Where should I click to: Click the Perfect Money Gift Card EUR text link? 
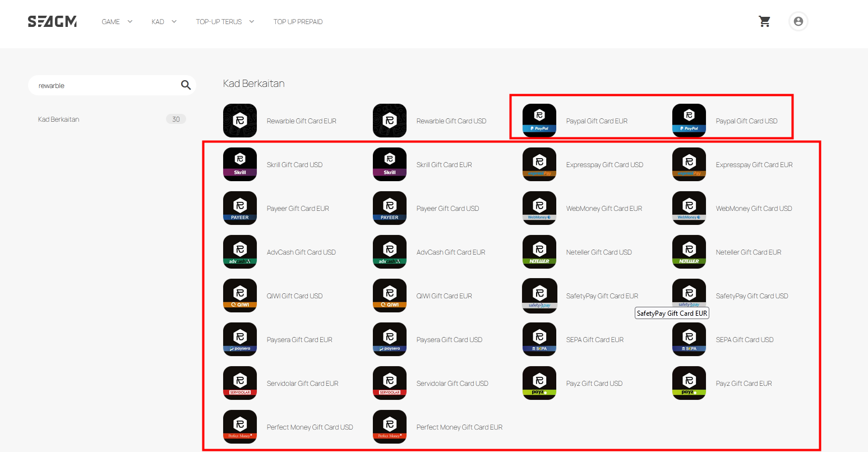[459, 427]
